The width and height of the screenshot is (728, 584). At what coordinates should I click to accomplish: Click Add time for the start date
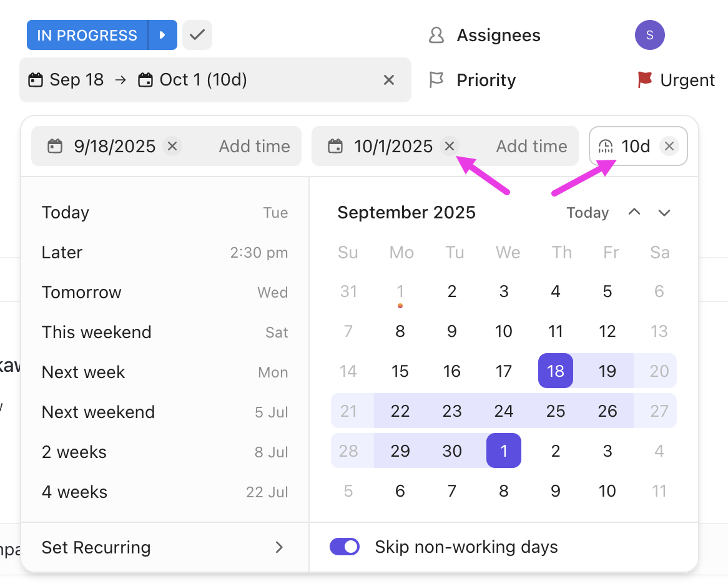(254, 146)
